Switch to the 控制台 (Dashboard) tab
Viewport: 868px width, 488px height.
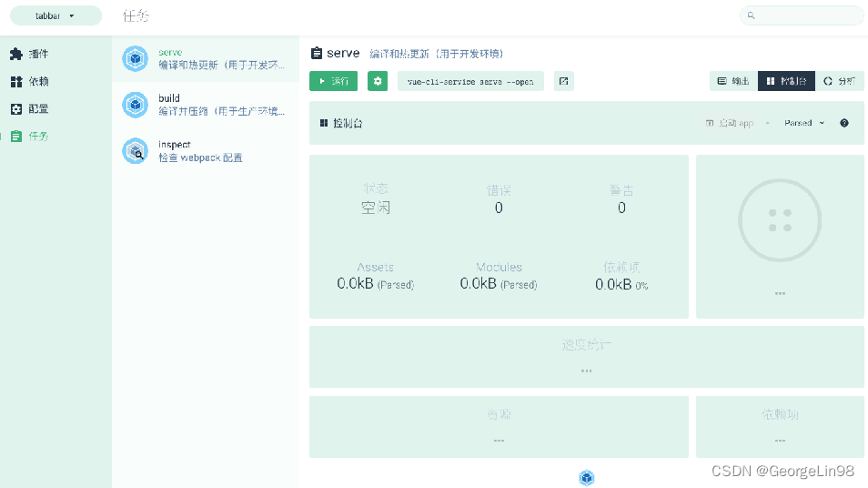(786, 81)
